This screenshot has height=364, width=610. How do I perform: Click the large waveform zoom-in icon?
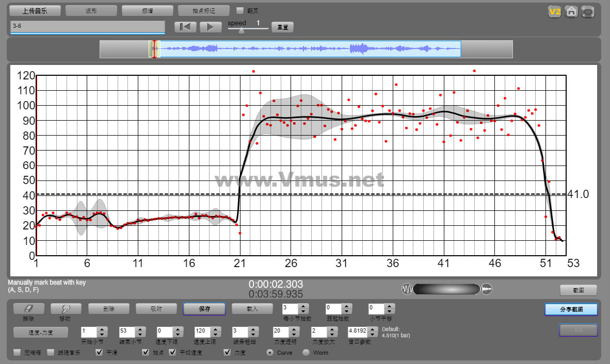[x=486, y=289]
